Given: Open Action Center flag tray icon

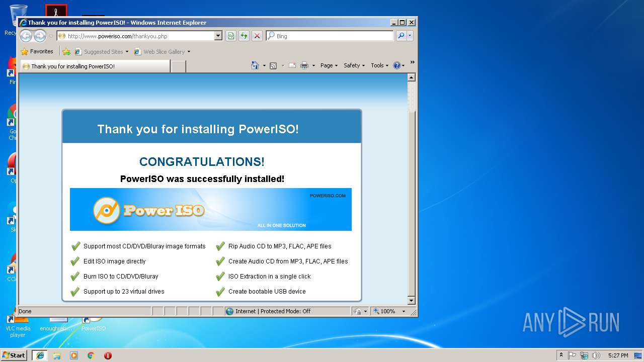Looking at the screenshot, I should click(572, 355).
